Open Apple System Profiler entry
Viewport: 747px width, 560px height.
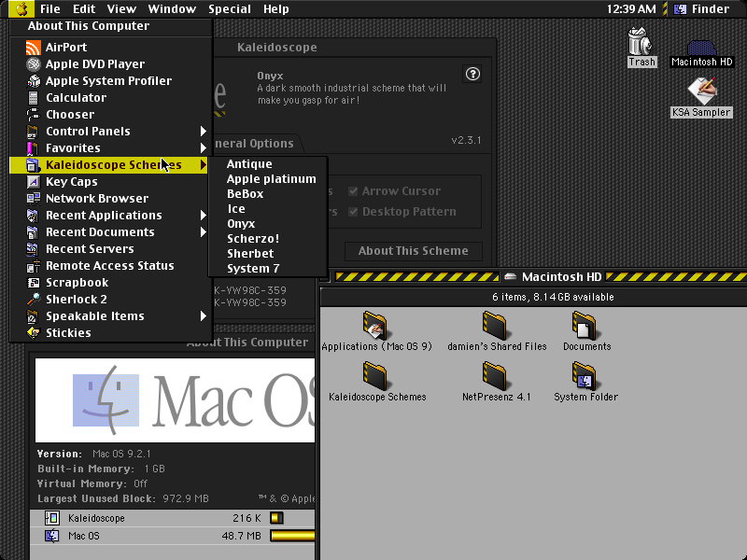point(110,80)
